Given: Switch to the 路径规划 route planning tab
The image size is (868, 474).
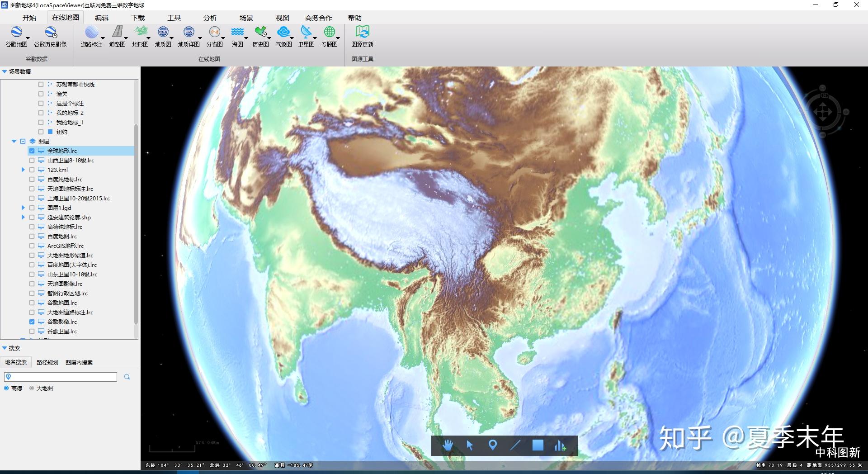Looking at the screenshot, I should [x=47, y=363].
